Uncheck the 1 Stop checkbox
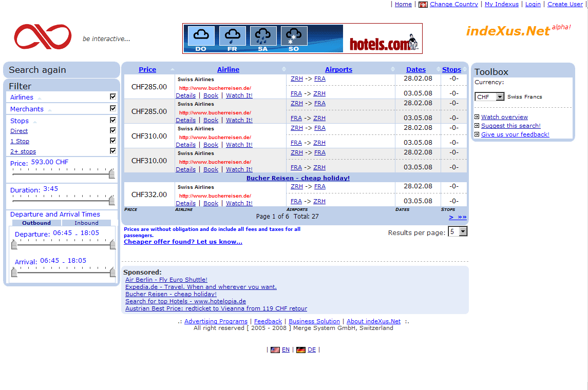 (x=113, y=141)
